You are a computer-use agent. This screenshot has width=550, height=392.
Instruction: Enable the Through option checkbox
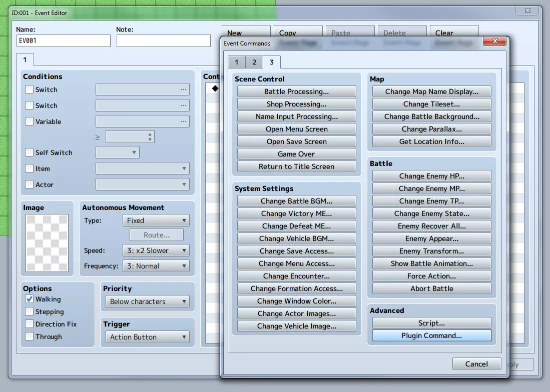pyautogui.click(x=30, y=336)
